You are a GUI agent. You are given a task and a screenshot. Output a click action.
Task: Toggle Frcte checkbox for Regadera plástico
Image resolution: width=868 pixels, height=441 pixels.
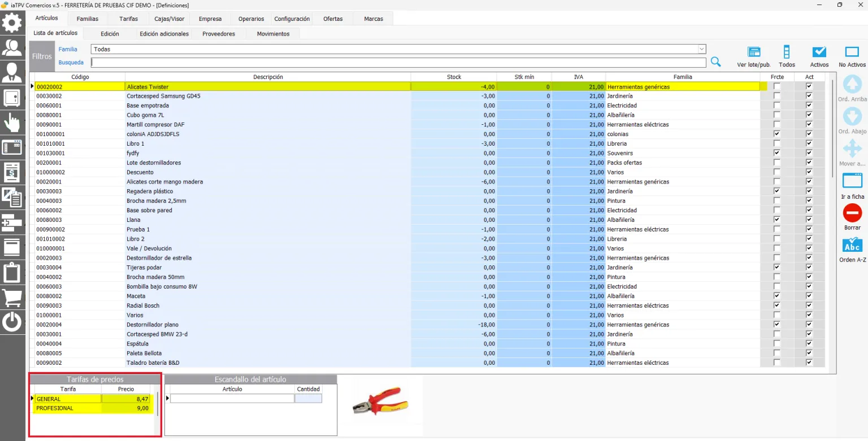click(777, 191)
